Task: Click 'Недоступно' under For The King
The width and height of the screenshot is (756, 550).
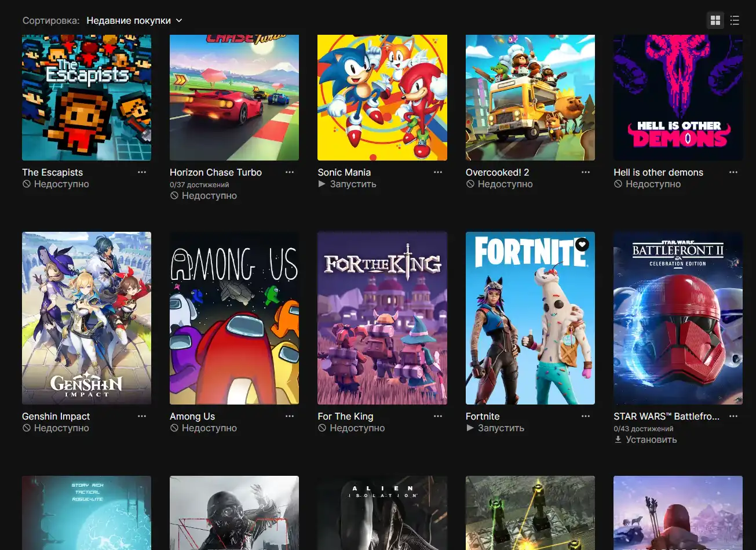Action: [x=351, y=428]
